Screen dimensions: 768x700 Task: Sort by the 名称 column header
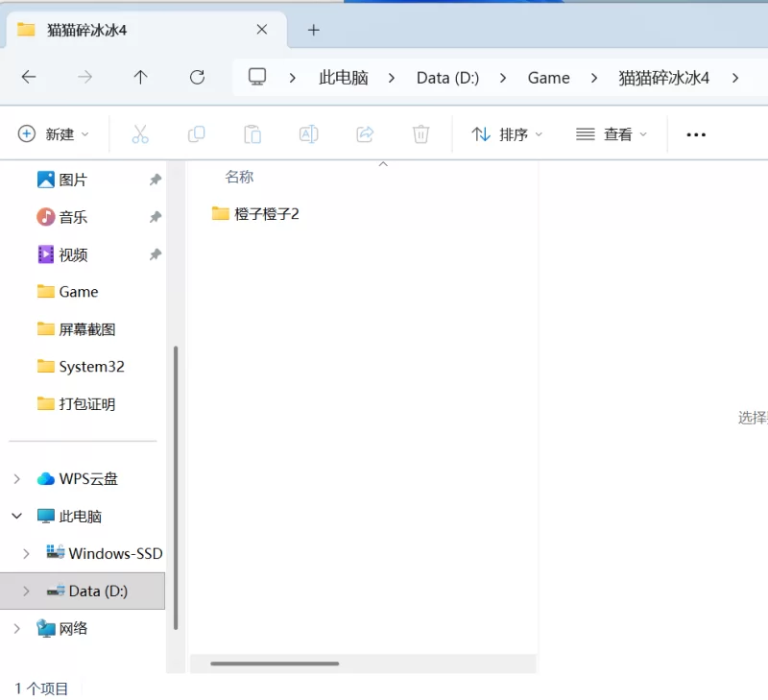pyautogui.click(x=239, y=177)
